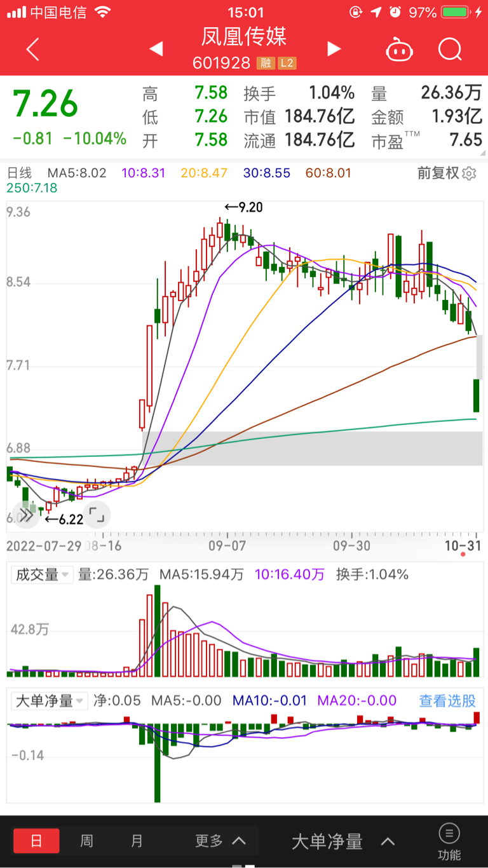Go to previous stock with left triangle
Screen dimensions: 488x868
pyautogui.click(x=156, y=49)
